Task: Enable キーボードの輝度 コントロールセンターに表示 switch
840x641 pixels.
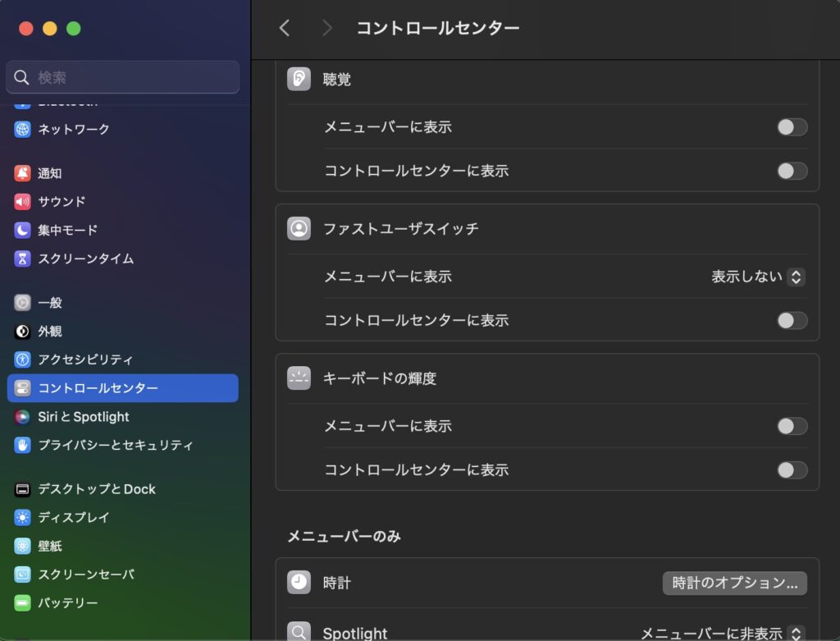Action: tap(792, 470)
